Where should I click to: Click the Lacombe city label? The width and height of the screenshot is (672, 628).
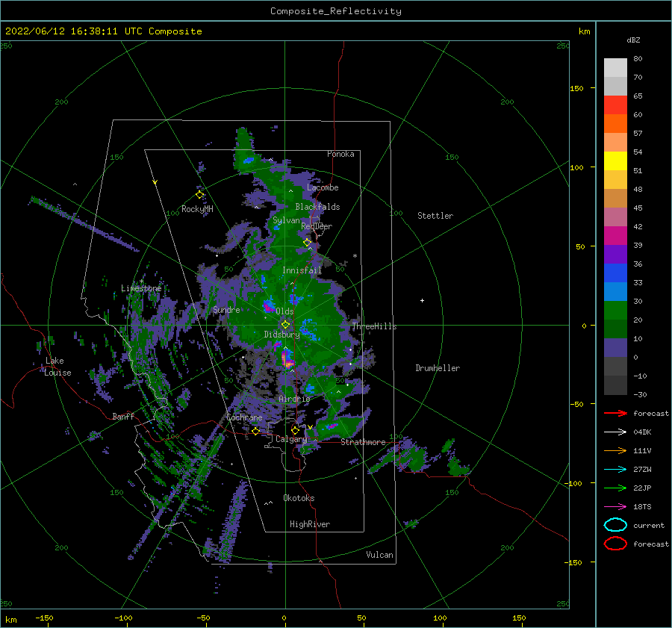click(323, 187)
